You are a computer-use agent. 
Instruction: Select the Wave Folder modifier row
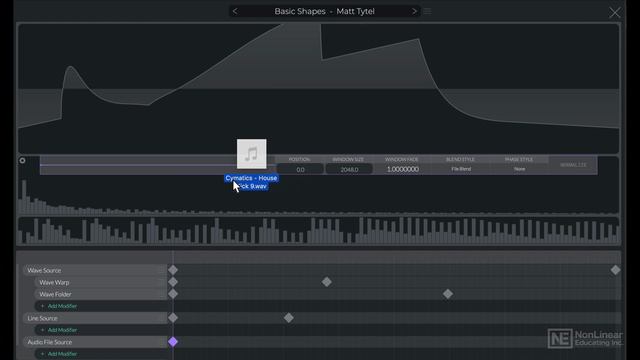101,294
